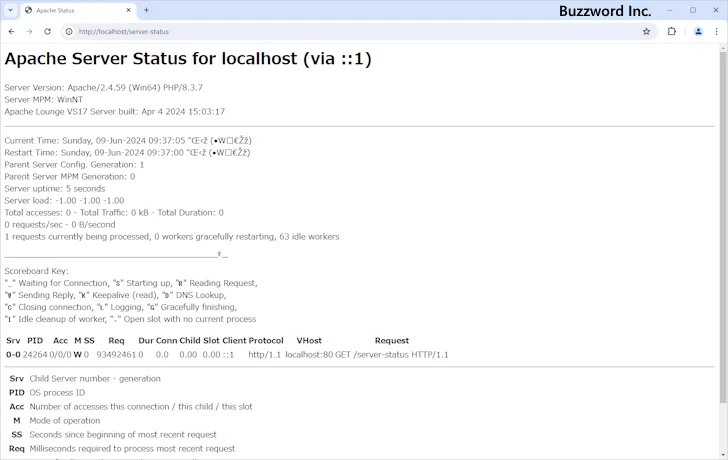Click the Current Time line
Screen dimensions: 728x460
[128, 140]
